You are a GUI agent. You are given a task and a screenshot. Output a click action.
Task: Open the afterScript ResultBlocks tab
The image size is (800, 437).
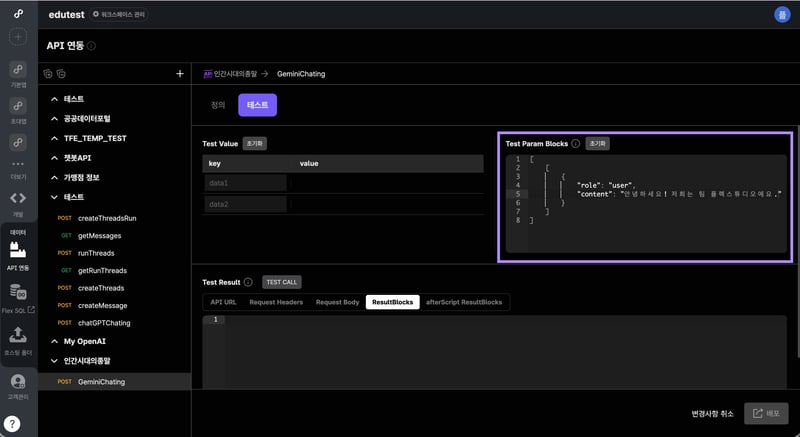(464, 301)
